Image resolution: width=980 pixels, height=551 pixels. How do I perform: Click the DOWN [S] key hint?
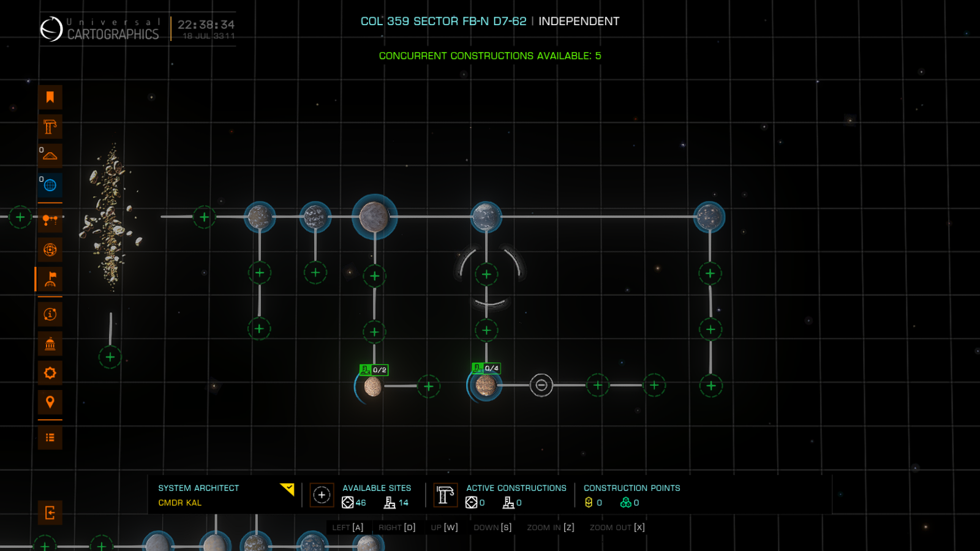coord(492,527)
